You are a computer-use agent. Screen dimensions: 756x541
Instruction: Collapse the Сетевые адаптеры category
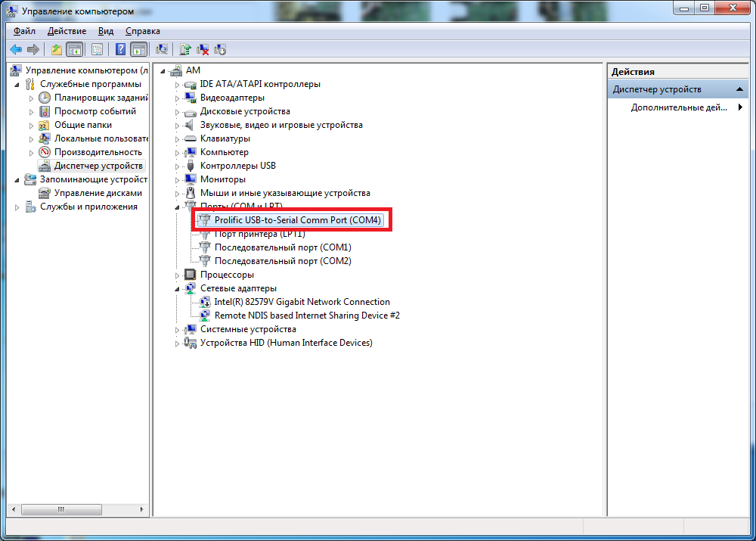[178, 288]
